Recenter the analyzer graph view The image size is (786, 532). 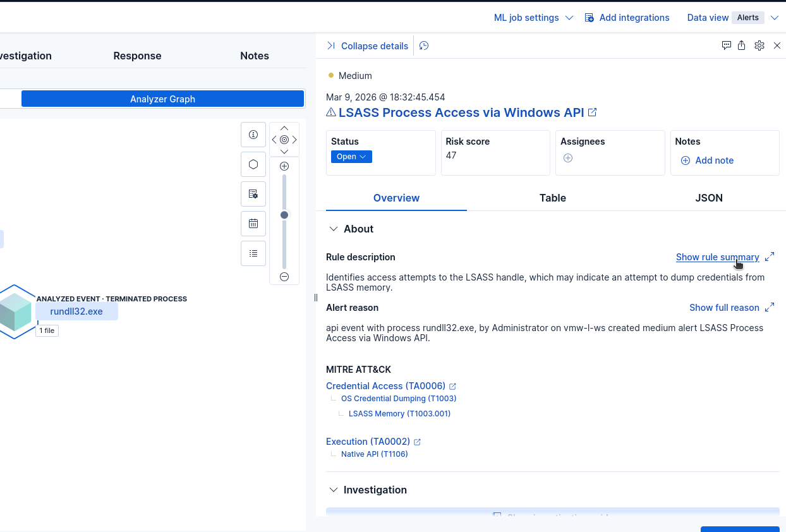coord(284,140)
